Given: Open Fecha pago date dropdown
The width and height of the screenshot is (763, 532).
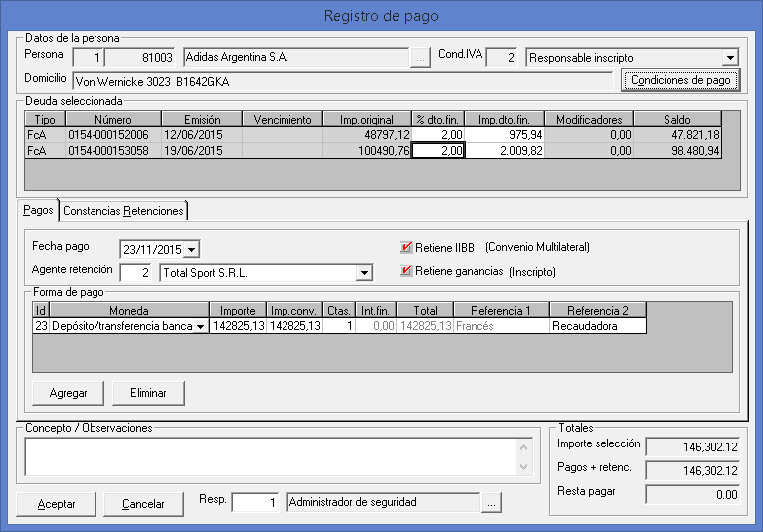Looking at the screenshot, I should (x=192, y=249).
